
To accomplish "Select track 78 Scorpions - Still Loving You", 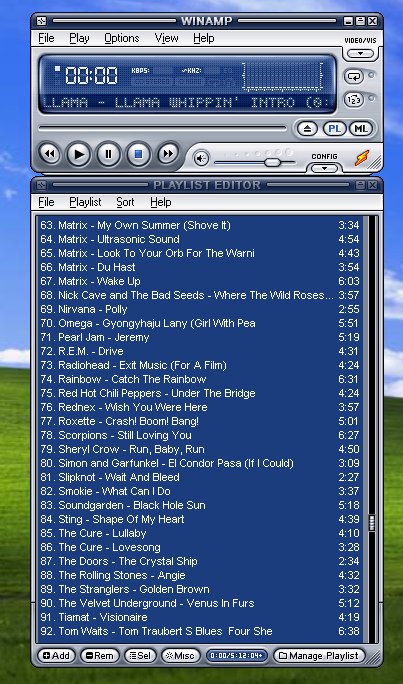I will point(200,435).
